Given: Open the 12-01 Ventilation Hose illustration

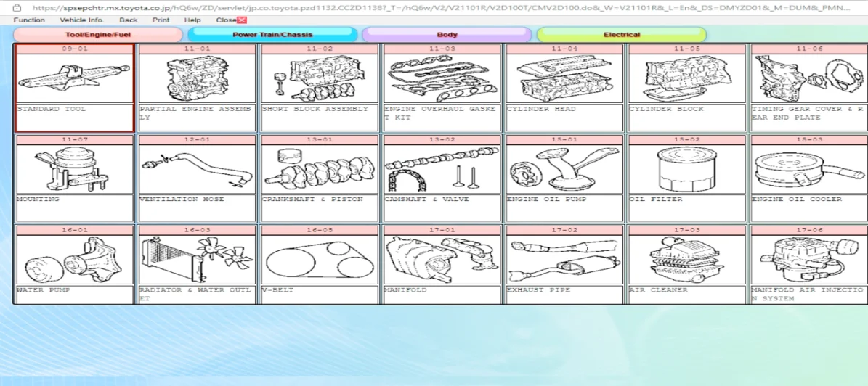Looking at the screenshot, I should (197, 168).
